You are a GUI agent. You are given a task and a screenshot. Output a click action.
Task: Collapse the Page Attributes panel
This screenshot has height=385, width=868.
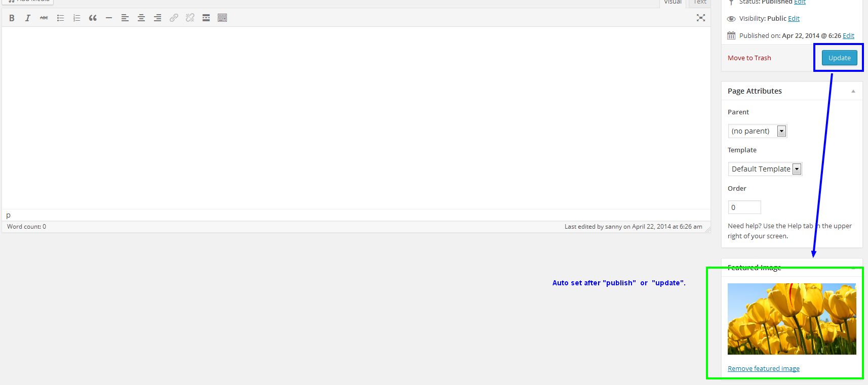853,91
